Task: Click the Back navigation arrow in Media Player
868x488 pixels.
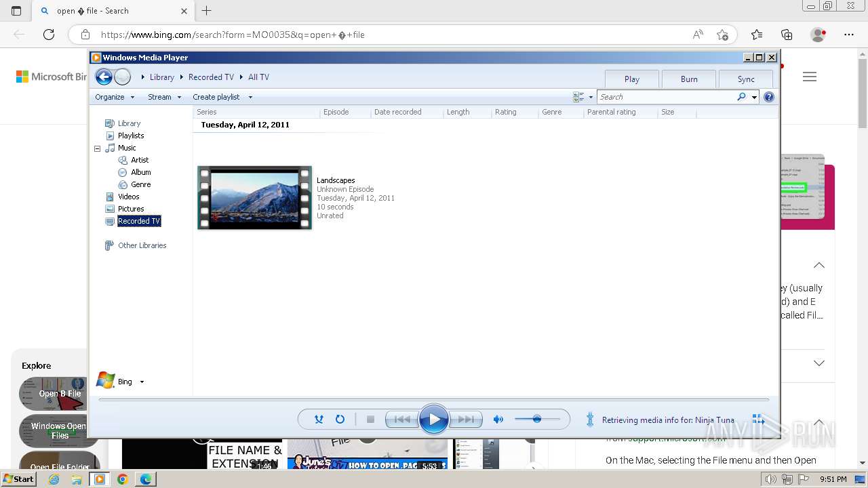Action: coord(104,77)
